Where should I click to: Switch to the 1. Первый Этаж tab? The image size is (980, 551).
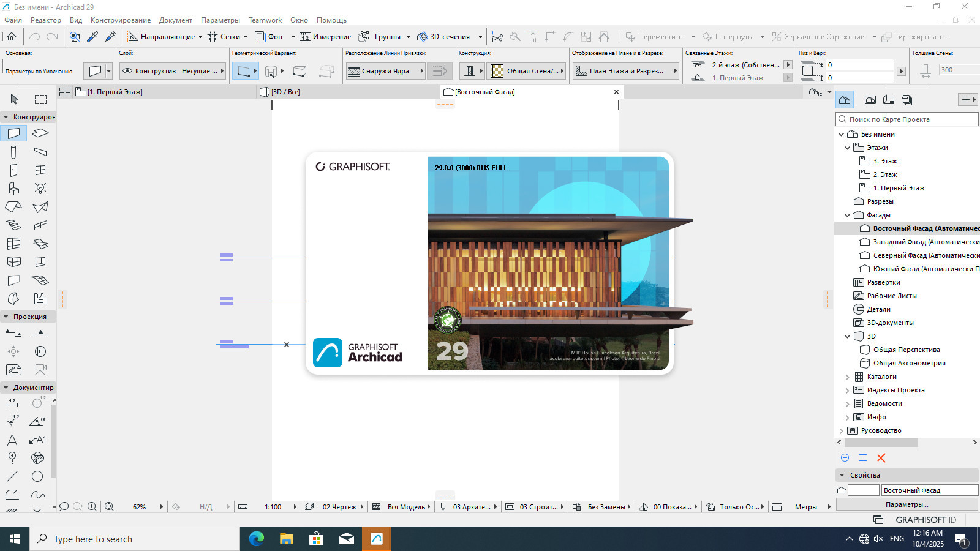pyautogui.click(x=115, y=92)
